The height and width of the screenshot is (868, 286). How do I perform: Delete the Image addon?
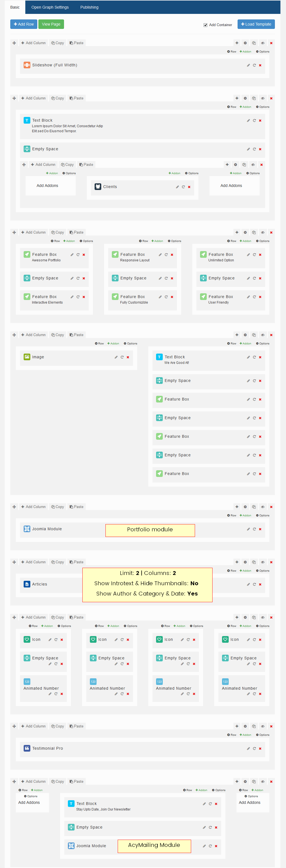[128, 357]
